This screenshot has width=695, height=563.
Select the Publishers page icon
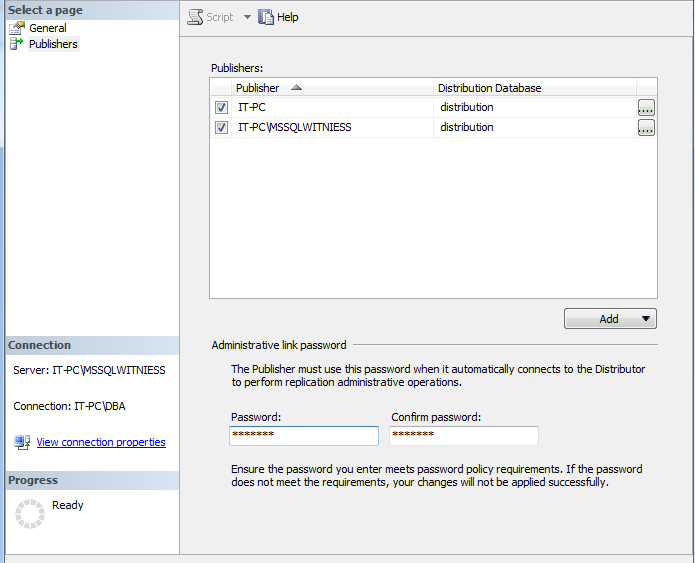pos(17,44)
